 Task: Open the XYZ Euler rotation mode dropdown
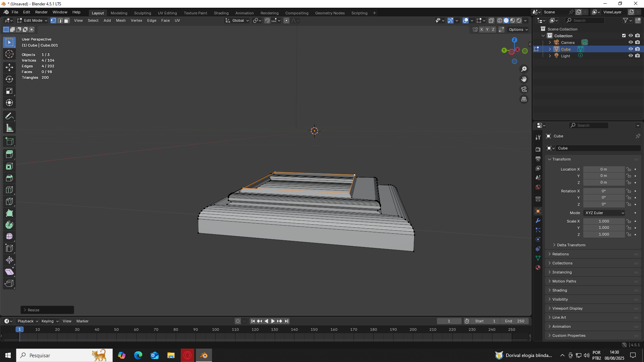tap(604, 213)
